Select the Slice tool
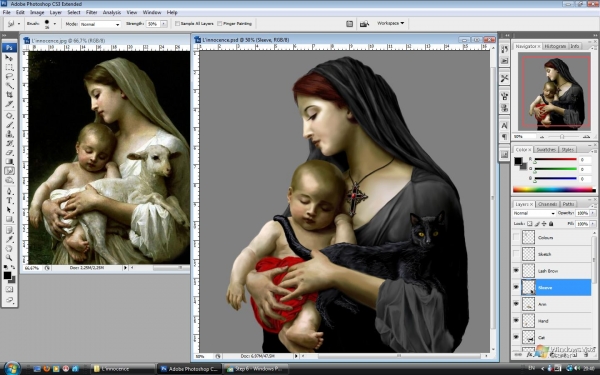Image resolution: width=600 pixels, height=375 pixels. click(9, 104)
